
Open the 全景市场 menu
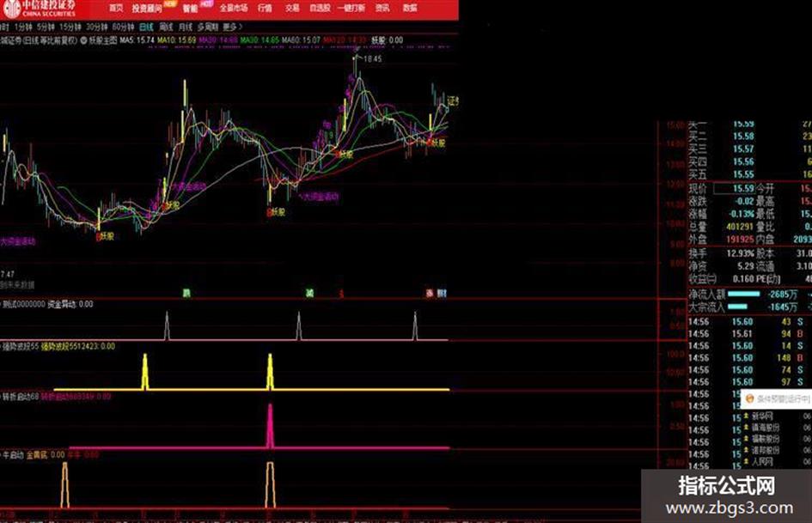233,9
